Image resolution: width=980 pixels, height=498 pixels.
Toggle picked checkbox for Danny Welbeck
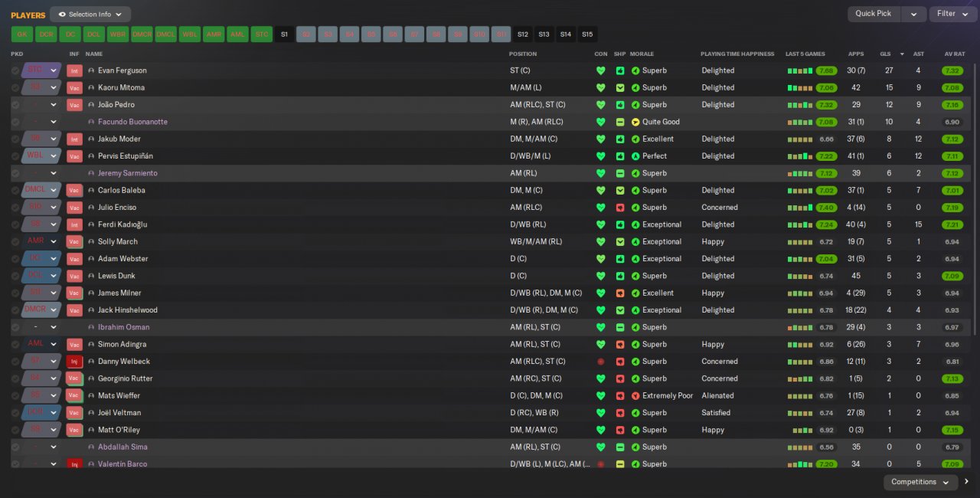click(15, 362)
